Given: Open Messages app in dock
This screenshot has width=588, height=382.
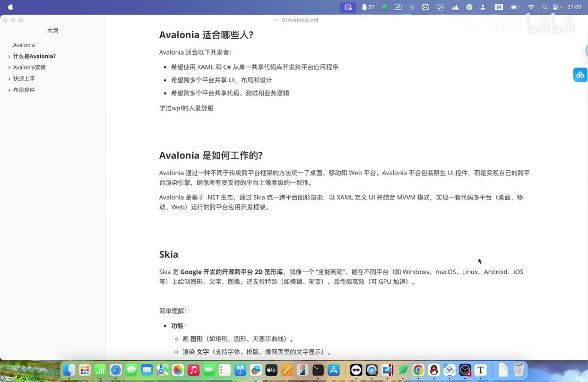Looking at the screenshot, I should tap(131, 370).
